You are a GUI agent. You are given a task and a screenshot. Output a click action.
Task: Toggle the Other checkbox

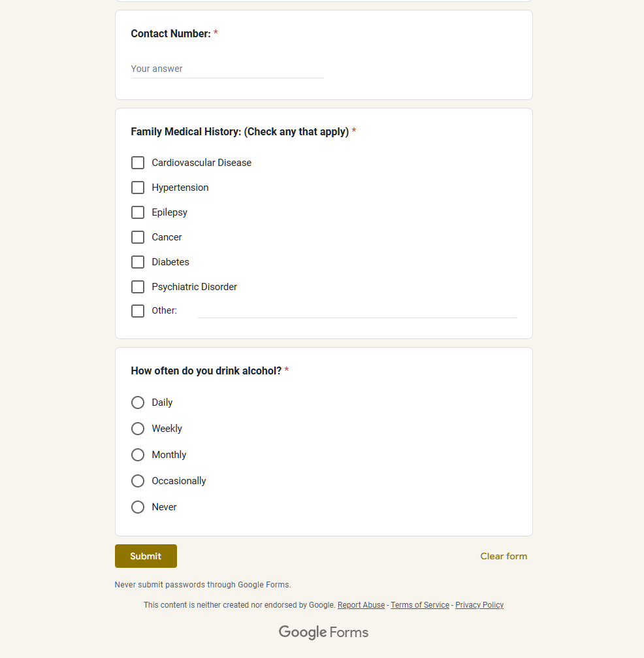(x=138, y=311)
